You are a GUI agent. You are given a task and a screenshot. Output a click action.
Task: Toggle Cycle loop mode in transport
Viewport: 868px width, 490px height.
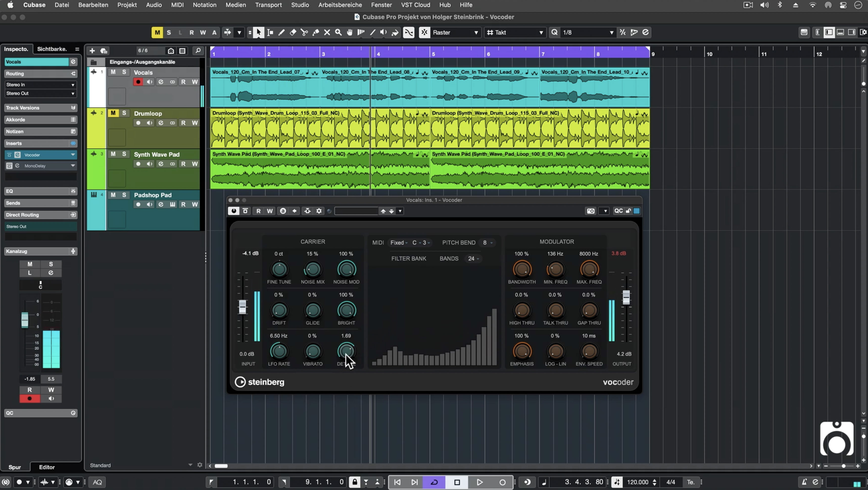pyautogui.click(x=434, y=482)
